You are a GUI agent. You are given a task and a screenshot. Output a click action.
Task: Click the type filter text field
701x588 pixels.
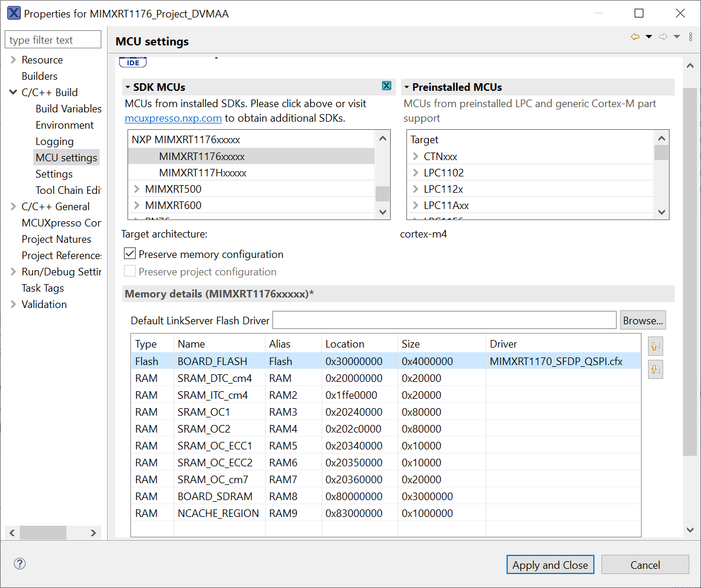pyautogui.click(x=52, y=39)
